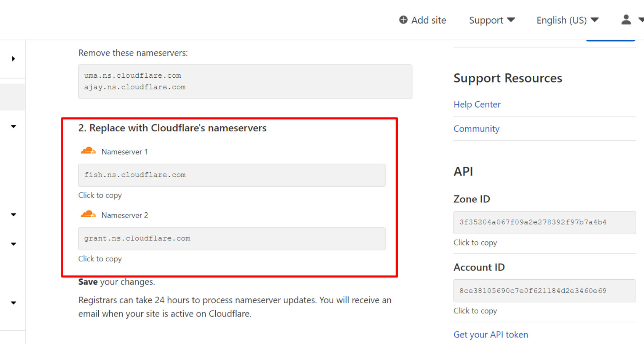The height and width of the screenshot is (344, 644).
Task: Open the Help Center link
Action: (x=477, y=105)
